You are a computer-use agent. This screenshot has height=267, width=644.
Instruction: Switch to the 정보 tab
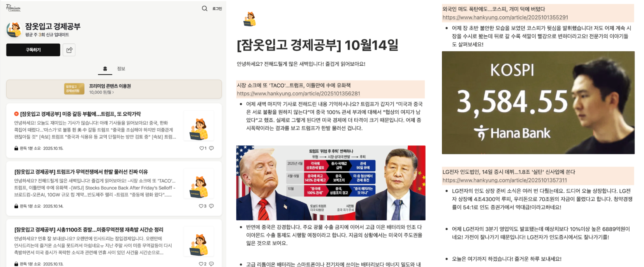121,69
